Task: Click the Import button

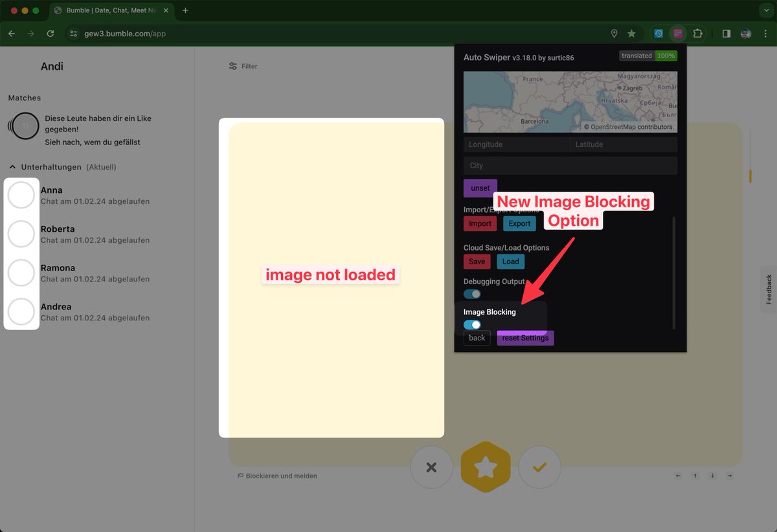Action: (x=480, y=223)
